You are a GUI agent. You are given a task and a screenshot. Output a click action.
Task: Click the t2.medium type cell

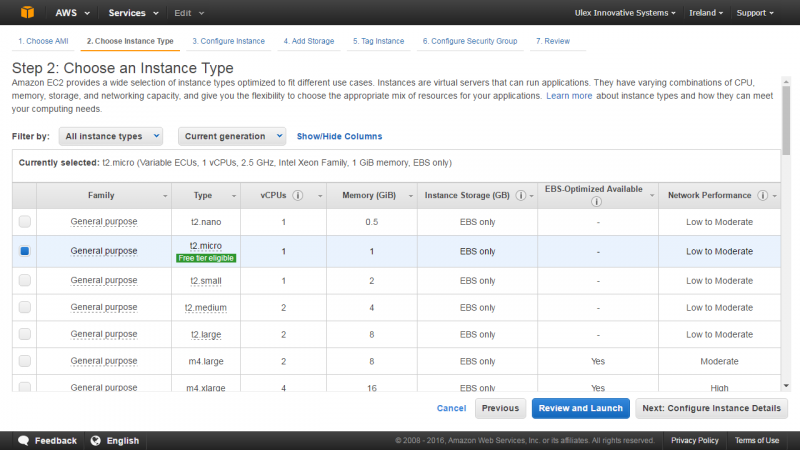pos(206,308)
